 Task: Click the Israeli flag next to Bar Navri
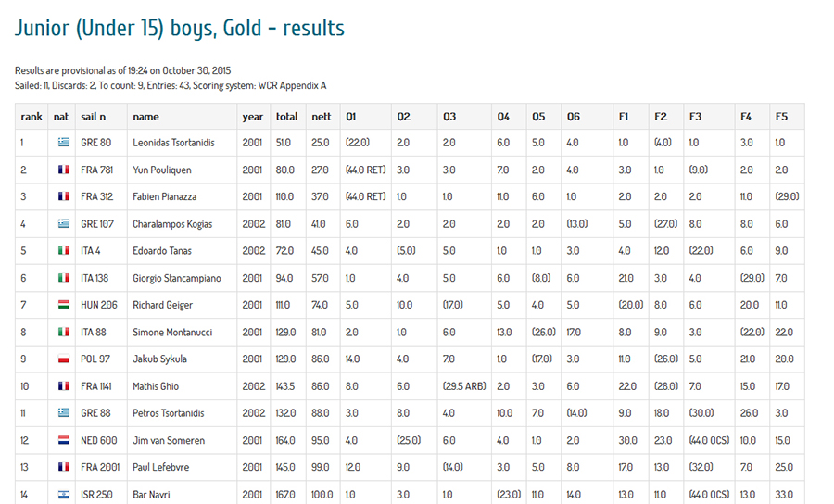click(62, 495)
